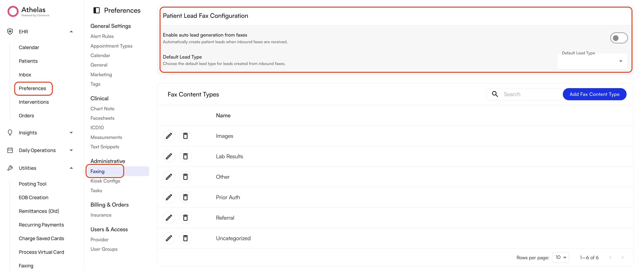644x271 pixels.
Task: Open User Groups preferences
Action: click(x=104, y=249)
